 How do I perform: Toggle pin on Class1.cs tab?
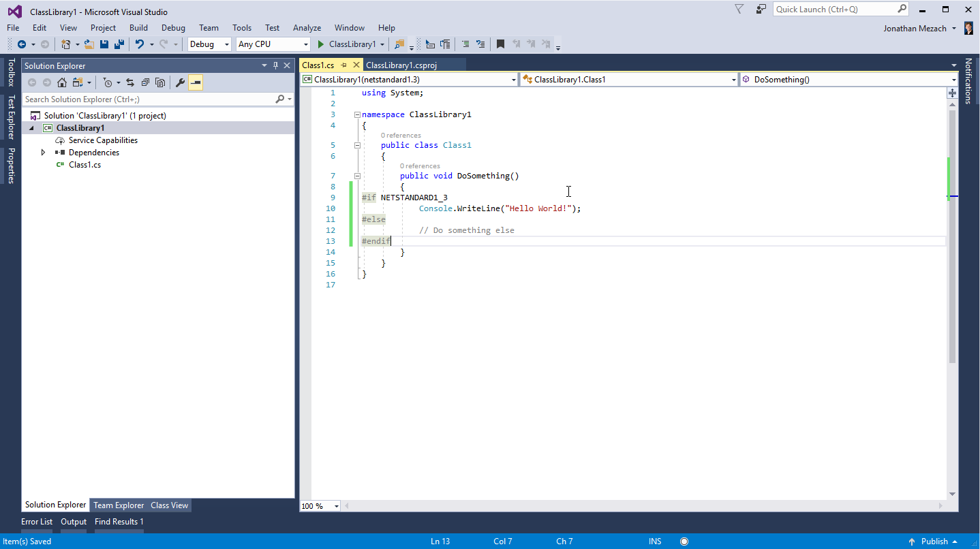click(x=344, y=65)
